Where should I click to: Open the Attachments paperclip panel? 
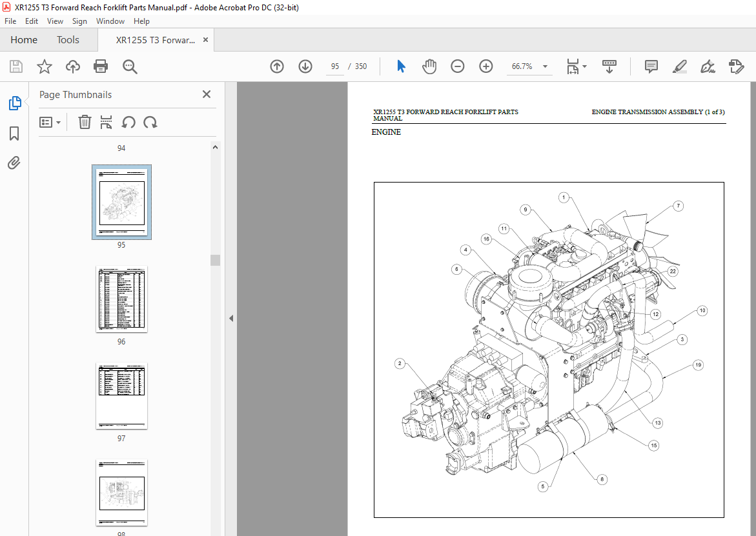pos(14,163)
